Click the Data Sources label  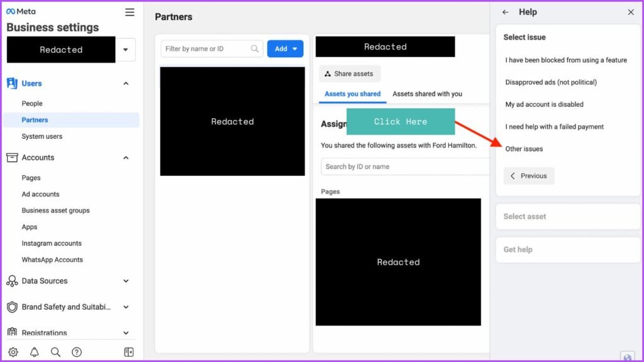click(x=45, y=281)
